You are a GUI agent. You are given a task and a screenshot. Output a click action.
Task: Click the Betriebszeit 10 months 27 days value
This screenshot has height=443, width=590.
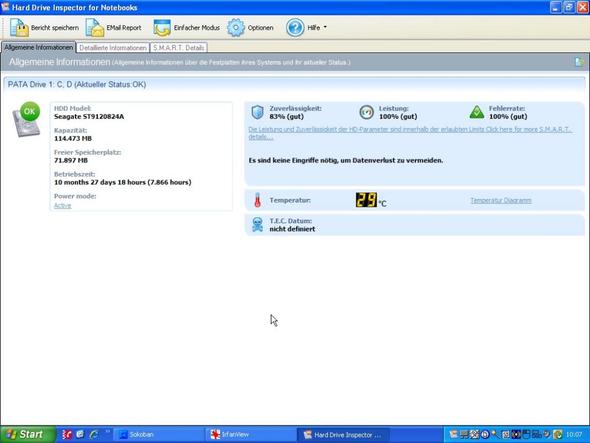123,182
